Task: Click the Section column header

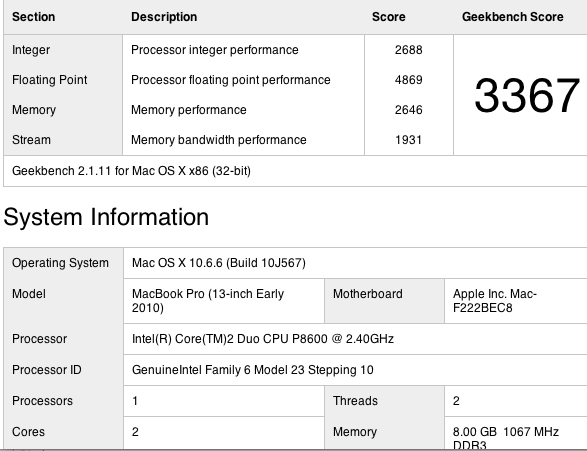Action: (x=33, y=17)
